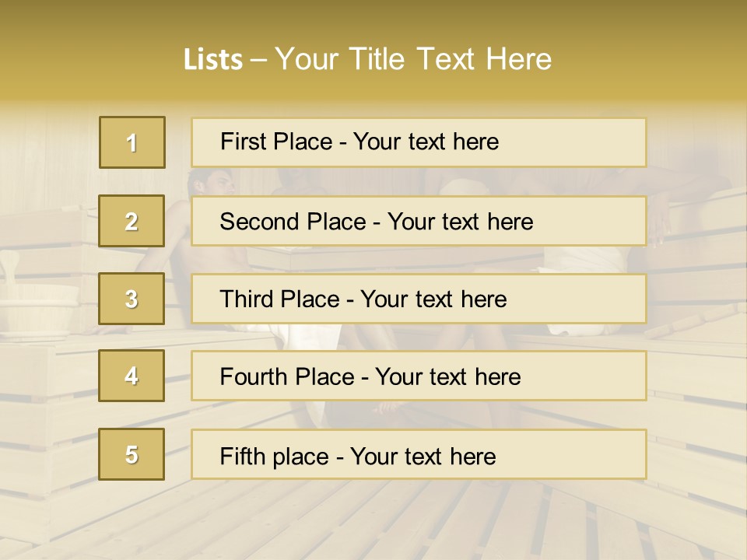The width and height of the screenshot is (747, 560).
Task: Select the First Place text box
Action: click(419, 142)
